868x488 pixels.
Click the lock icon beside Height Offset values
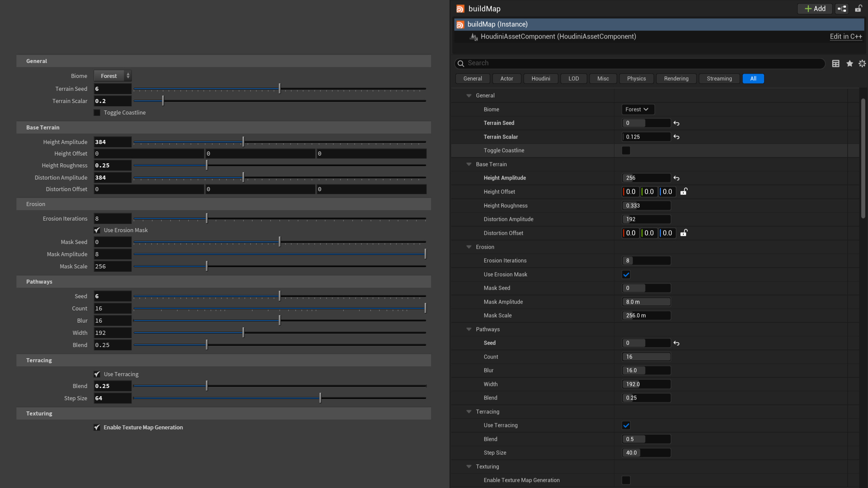pyautogui.click(x=683, y=191)
